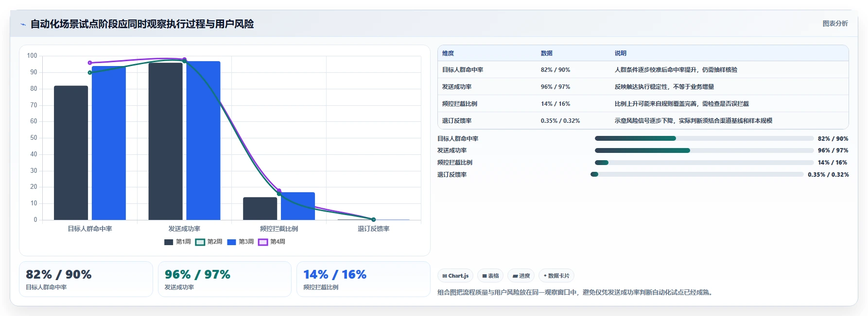
Task: Click the 进度 tag
Action: [x=521, y=276]
